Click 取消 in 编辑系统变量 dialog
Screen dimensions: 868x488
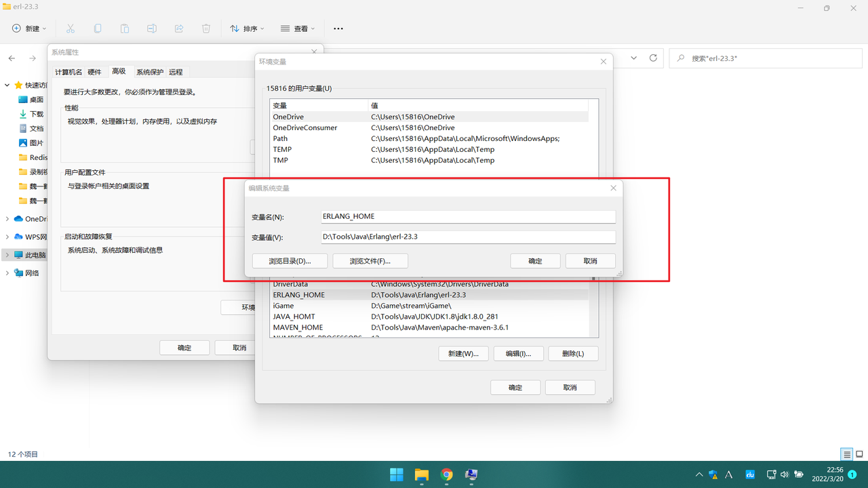pos(590,261)
